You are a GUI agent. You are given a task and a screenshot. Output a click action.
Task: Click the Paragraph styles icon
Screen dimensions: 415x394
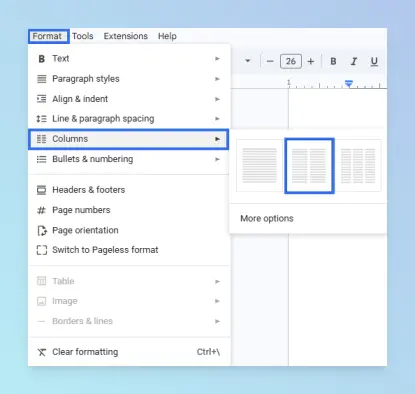click(x=41, y=79)
